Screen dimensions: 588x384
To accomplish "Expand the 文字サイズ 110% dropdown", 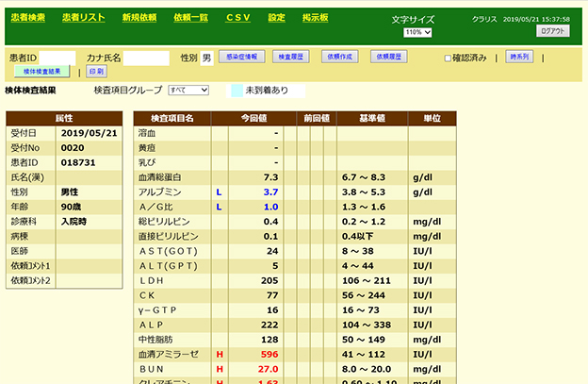I will 416,32.
